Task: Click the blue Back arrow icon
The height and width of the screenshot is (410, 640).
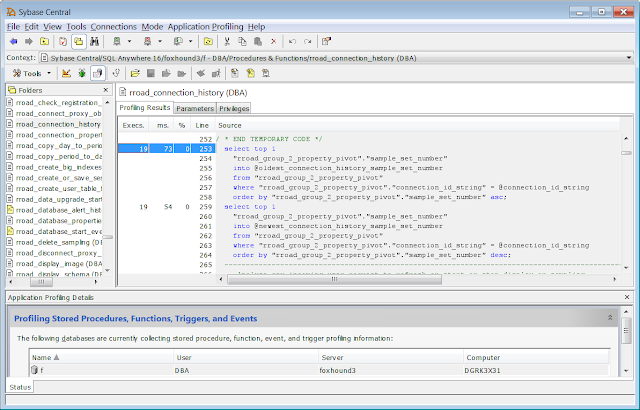Action: click(x=14, y=41)
